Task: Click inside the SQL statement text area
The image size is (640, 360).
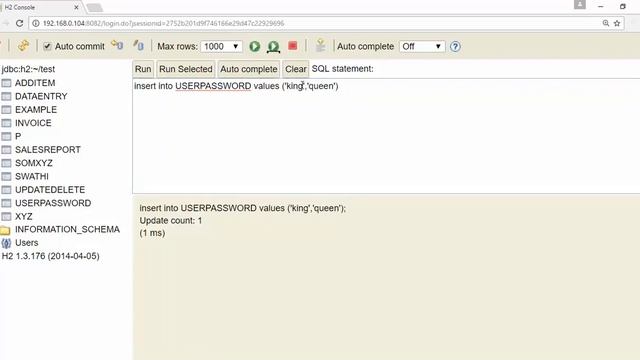Action: tap(386, 136)
